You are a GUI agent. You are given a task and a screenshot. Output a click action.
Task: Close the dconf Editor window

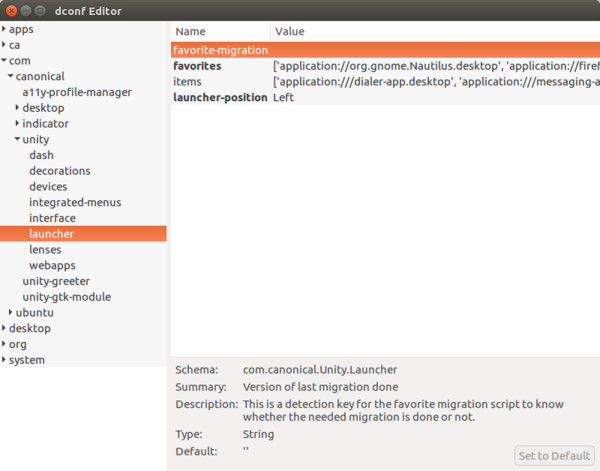[x=11, y=11]
